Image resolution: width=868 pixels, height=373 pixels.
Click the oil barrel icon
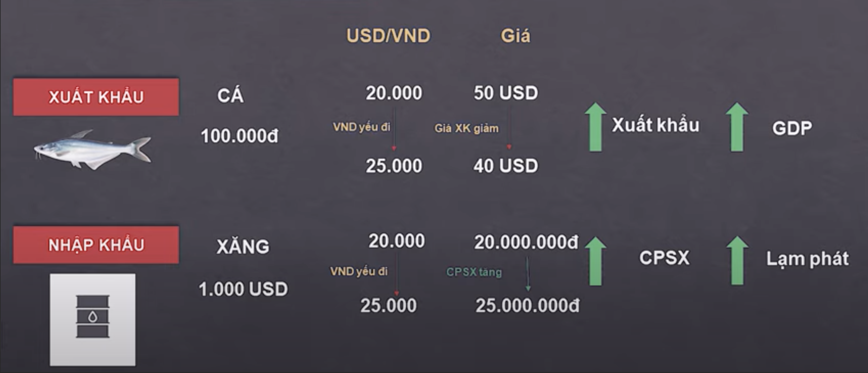pos(93,316)
